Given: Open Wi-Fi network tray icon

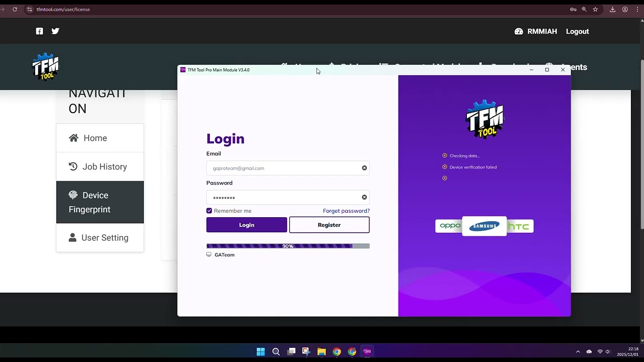Looking at the screenshot, I should [x=600, y=351].
